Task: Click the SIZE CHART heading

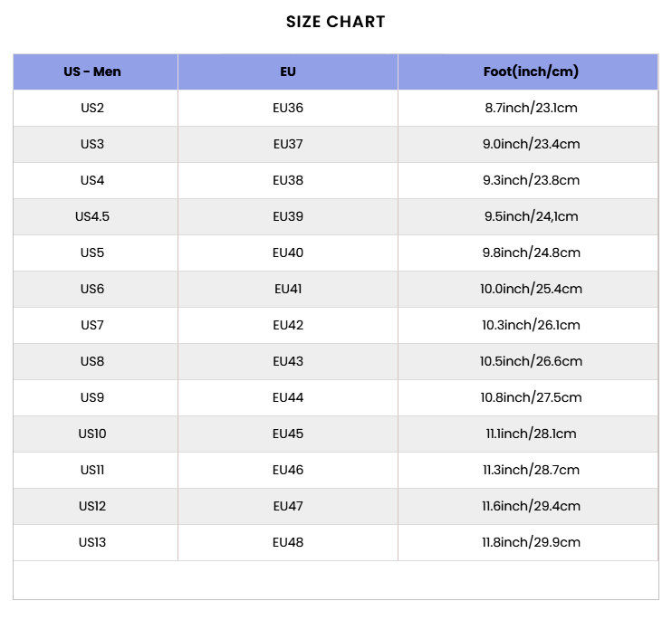Action: click(x=335, y=22)
